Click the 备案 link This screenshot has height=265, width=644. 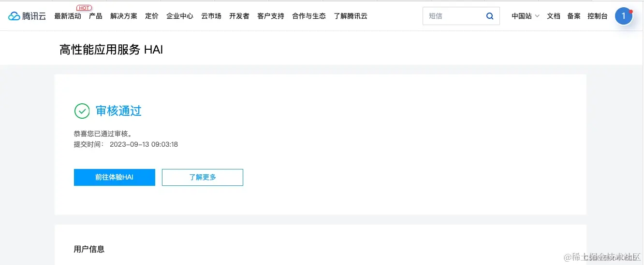[574, 16]
